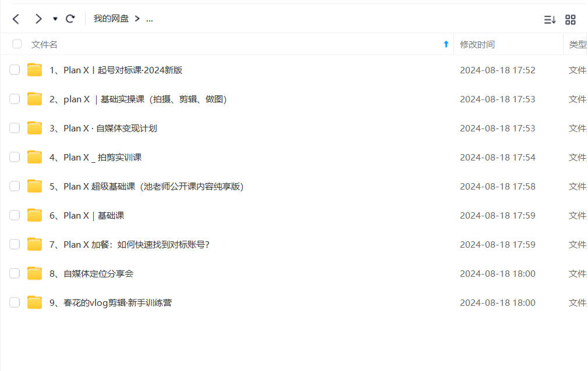The width and height of the screenshot is (588, 371).
Task: Click folder icon of 6、Plan X | 基础课
Action: tap(34, 215)
